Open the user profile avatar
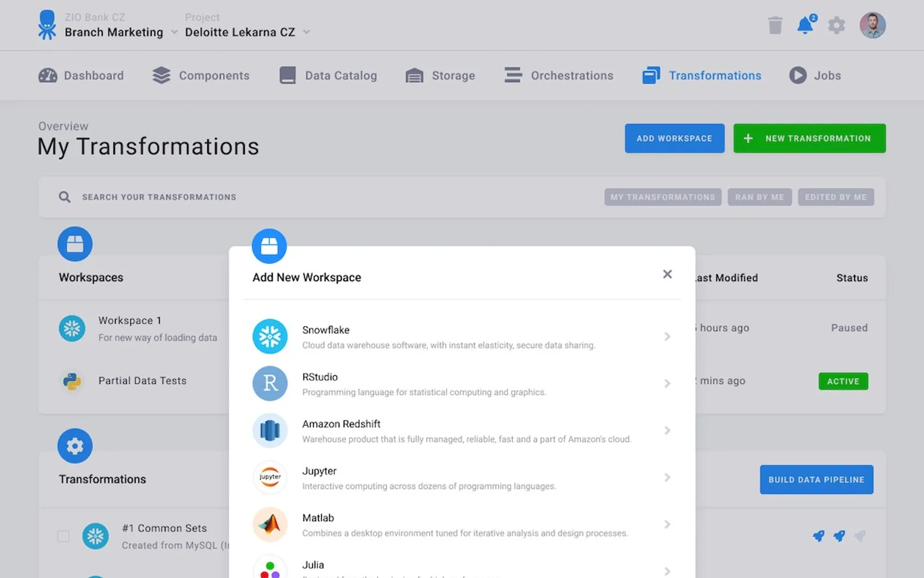 click(872, 25)
